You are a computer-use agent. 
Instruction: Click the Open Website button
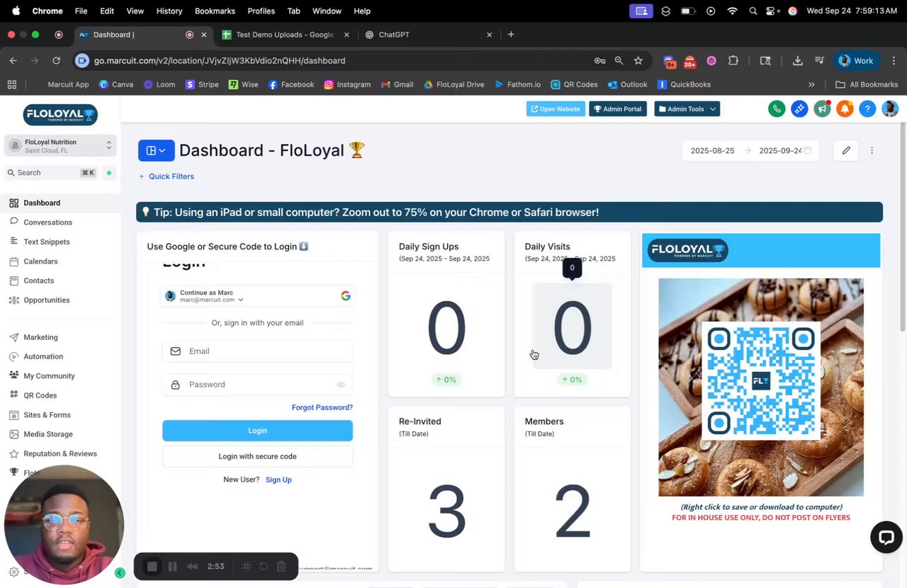click(556, 109)
